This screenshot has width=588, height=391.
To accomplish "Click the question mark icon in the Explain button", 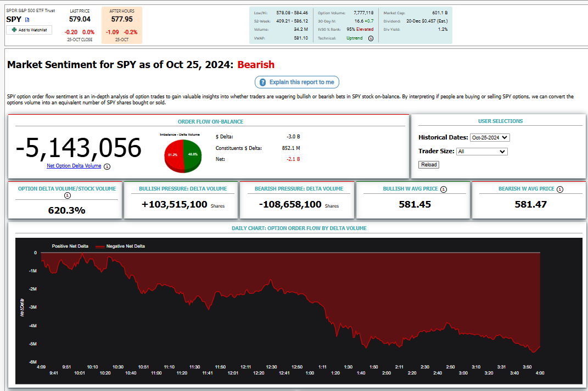I will point(263,82).
